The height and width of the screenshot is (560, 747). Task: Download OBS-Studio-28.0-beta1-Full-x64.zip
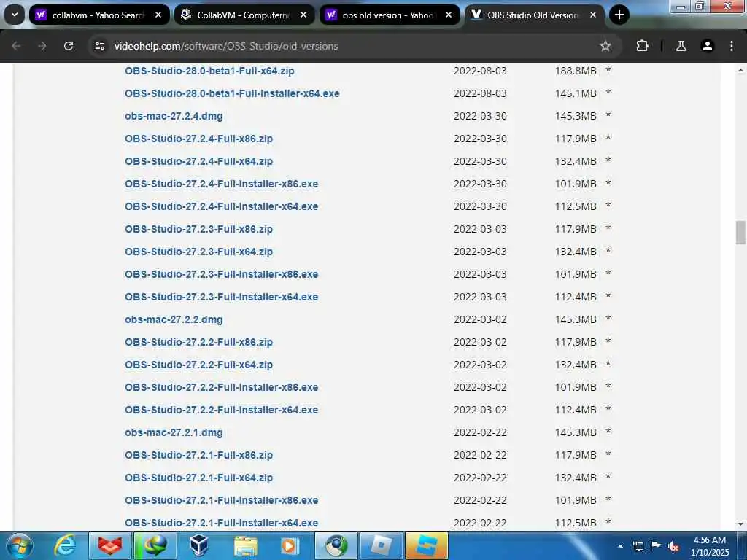[x=209, y=71]
